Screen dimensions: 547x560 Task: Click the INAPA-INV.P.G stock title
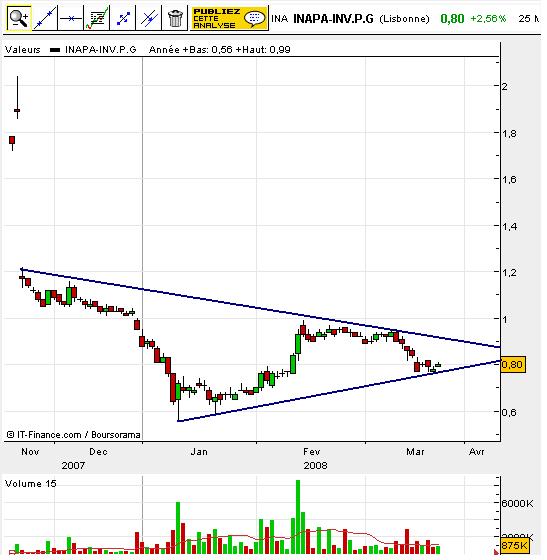(333, 19)
